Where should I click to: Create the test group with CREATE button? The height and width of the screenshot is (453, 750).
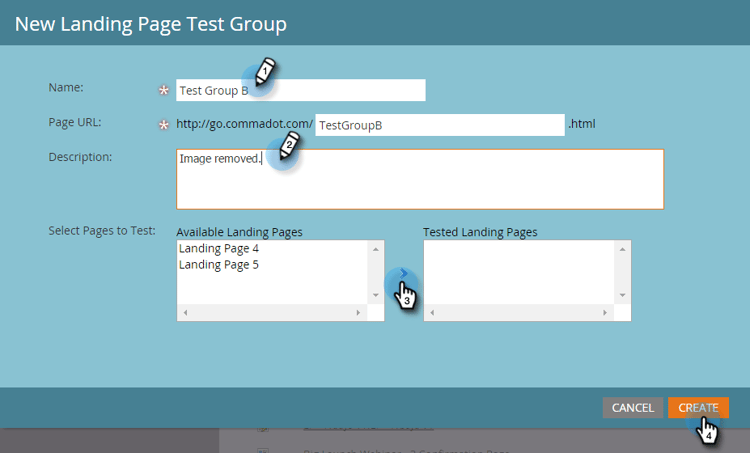click(698, 408)
